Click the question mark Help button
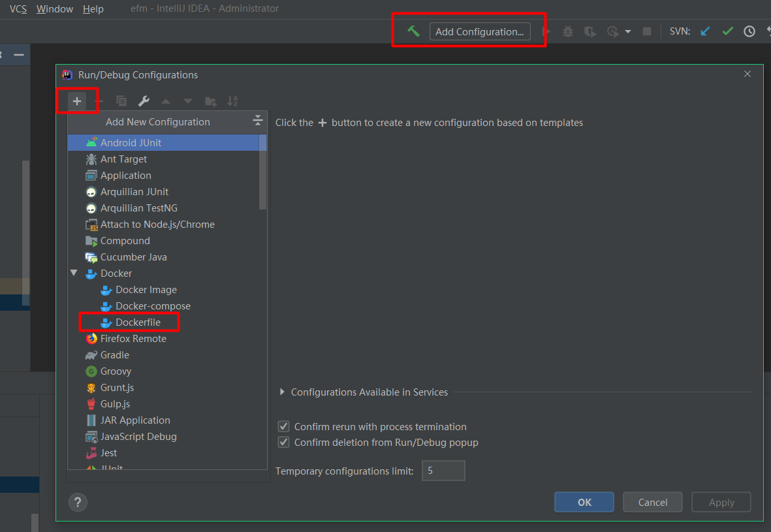Image resolution: width=771 pixels, height=532 pixels. (78, 503)
